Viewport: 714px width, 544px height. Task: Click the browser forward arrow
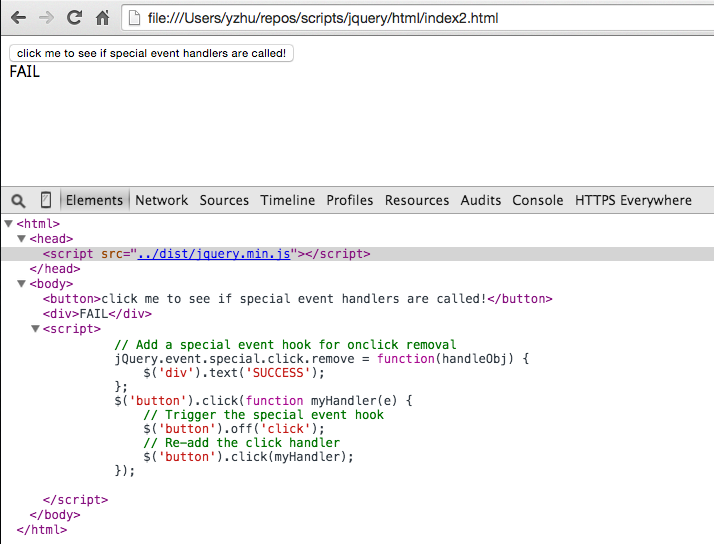(46, 18)
